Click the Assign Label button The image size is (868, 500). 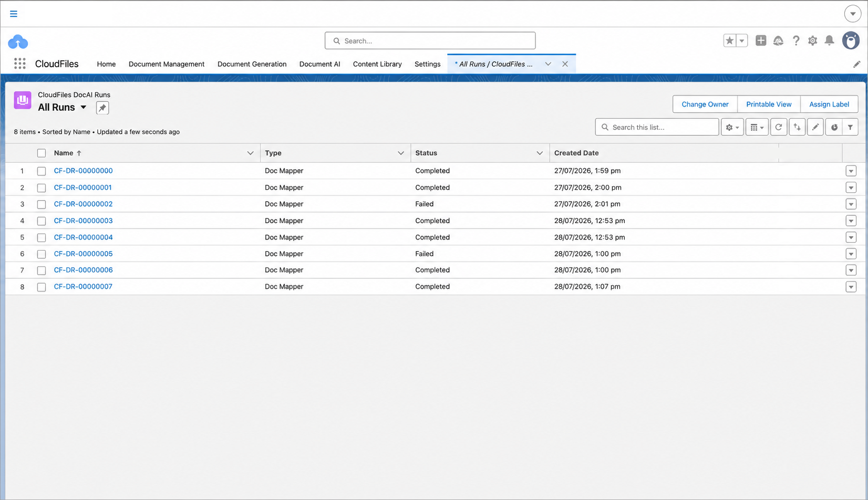pyautogui.click(x=829, y=104)
